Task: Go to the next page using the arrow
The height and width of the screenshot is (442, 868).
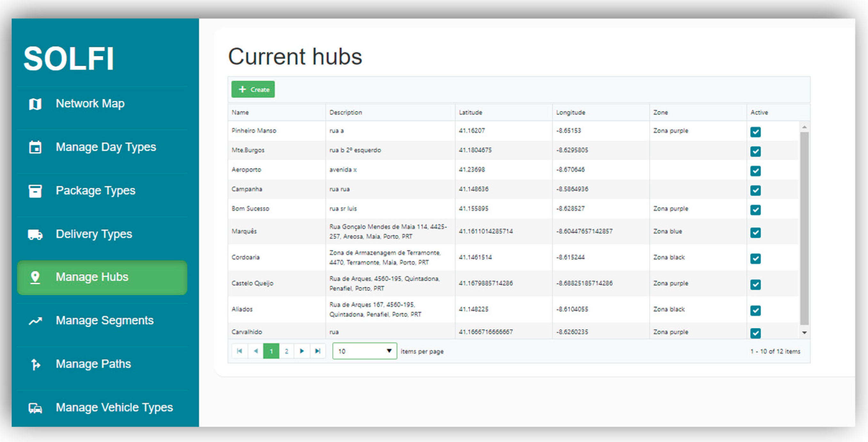Action: tap(302, 351)
